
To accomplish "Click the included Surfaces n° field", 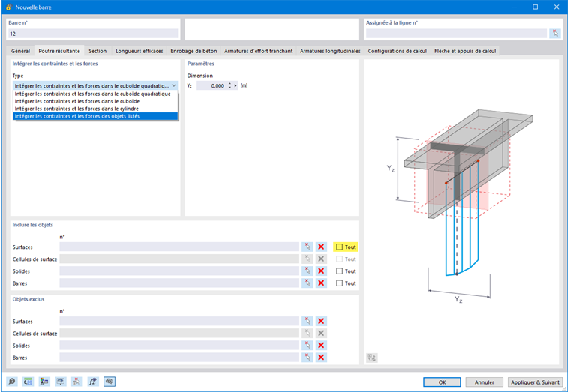I will [x=179, y=247].
